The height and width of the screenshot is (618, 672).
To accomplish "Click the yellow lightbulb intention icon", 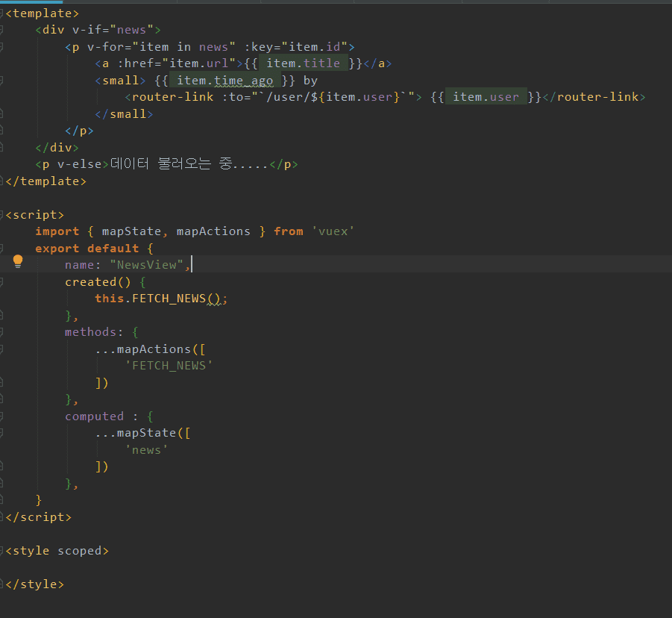I will [x=18, y=261].
